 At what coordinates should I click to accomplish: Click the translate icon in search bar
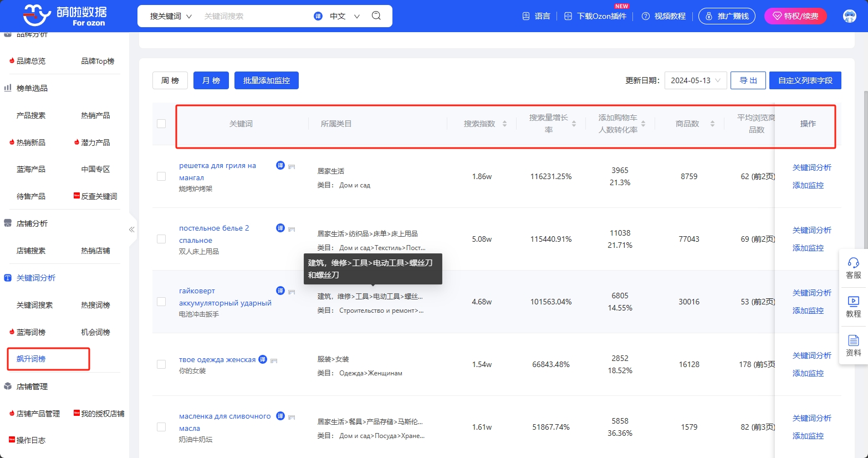(x=318, y=16)
